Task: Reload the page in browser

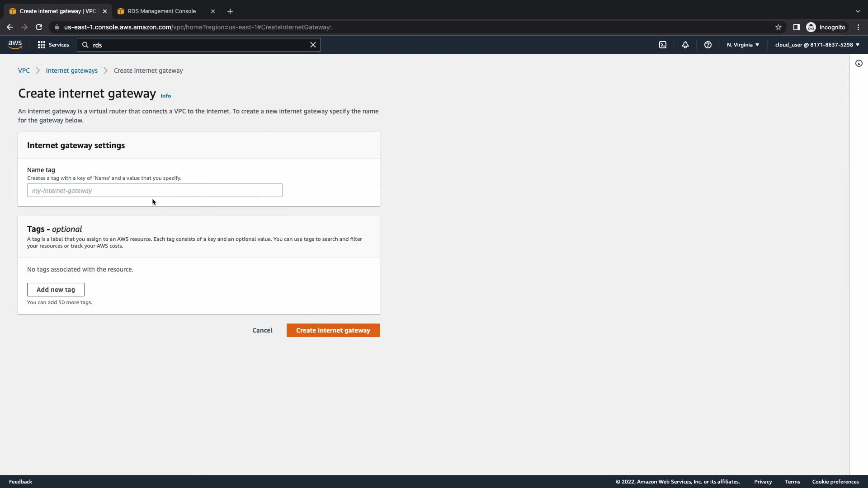Action: [39, 27]
